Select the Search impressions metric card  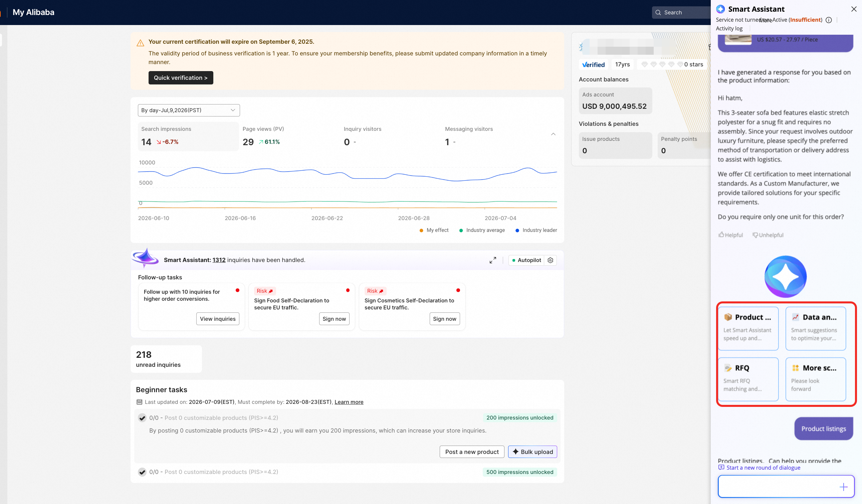pos(189,137)
